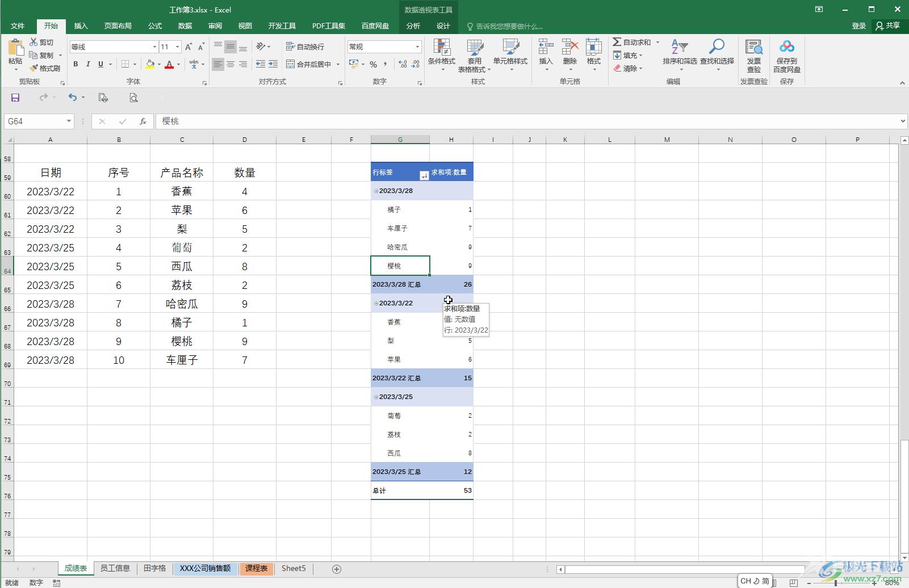Align text right in cell
Image resolution: width=909 pixels, height=588 pixels.
point(243,64)
